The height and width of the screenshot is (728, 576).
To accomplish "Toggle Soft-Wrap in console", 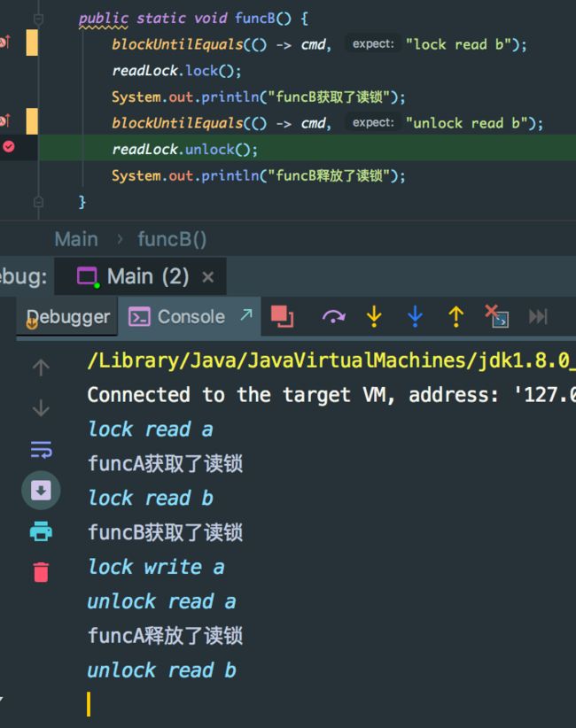I will (x=41, y=449).
